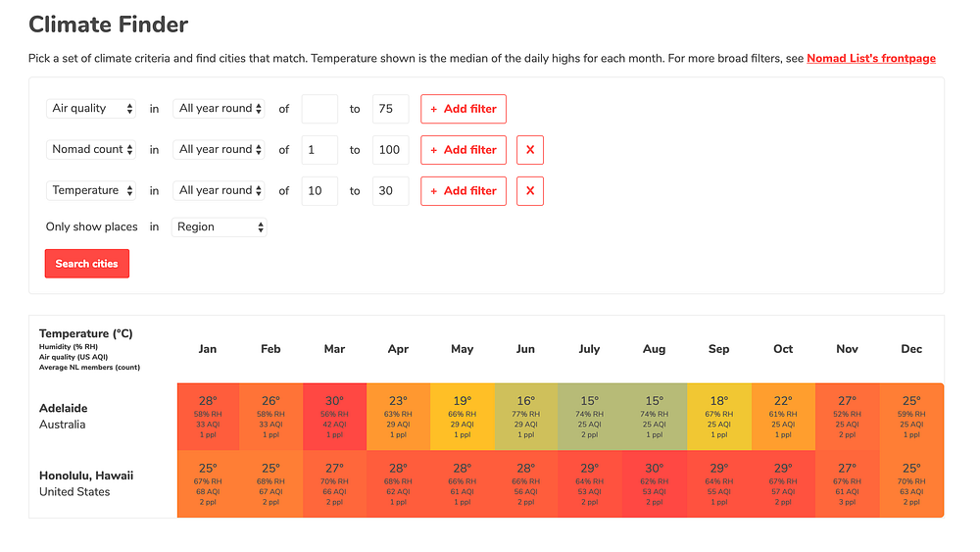This screenshot has height=552, width=980.
Task: Remove the Temperature filter row
Action: 530,190
